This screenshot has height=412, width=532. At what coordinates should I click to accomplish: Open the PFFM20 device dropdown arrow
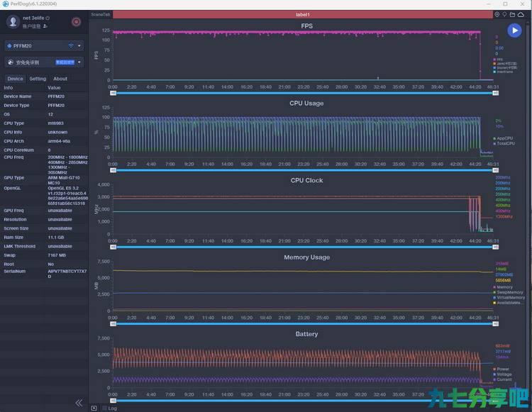point(79,46)
